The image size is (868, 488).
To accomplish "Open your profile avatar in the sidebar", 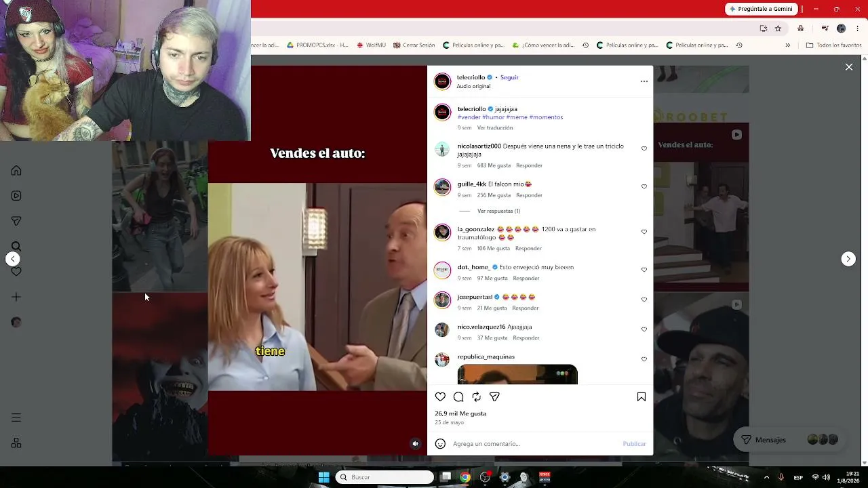I will [16, 322].
